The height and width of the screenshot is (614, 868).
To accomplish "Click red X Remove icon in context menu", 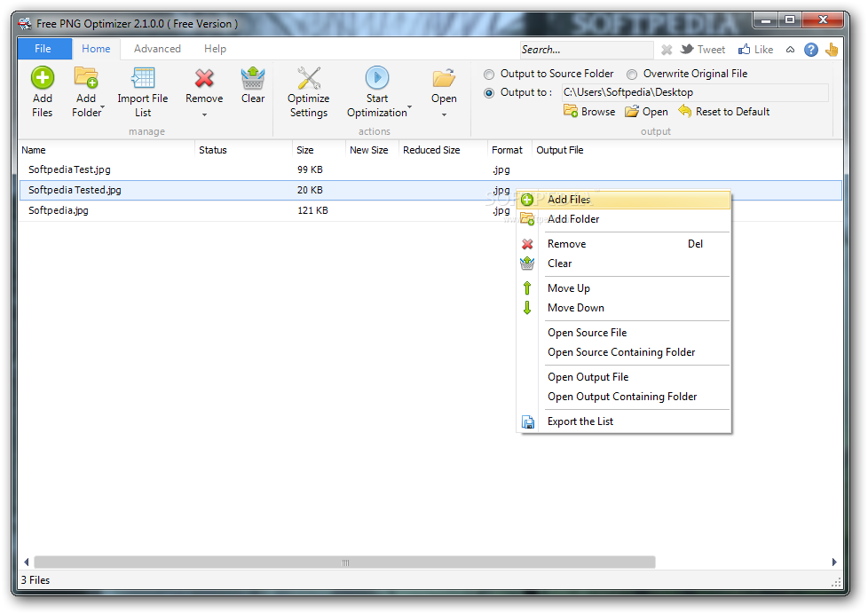I will [527, 244].
